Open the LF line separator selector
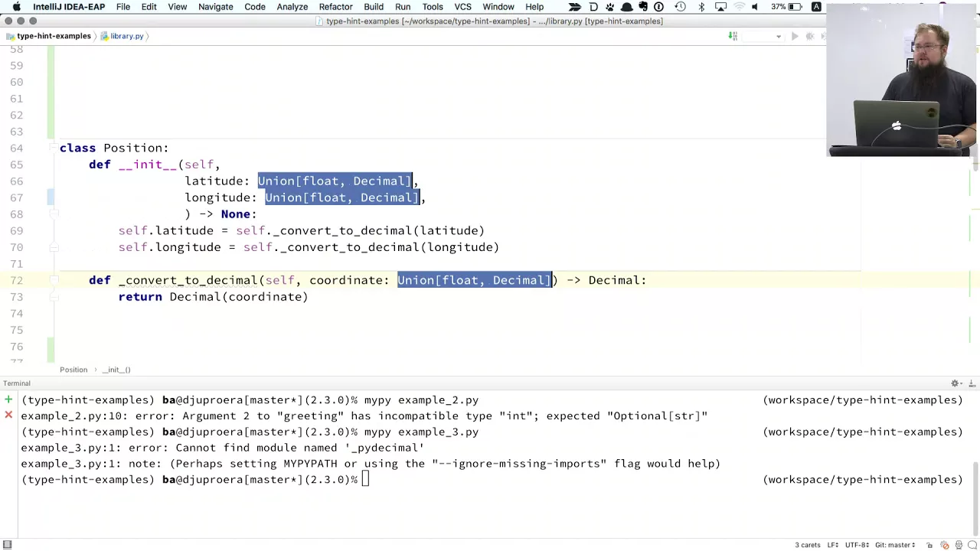The width and height of the screenshot is (980, 551). tap(834, 545)
